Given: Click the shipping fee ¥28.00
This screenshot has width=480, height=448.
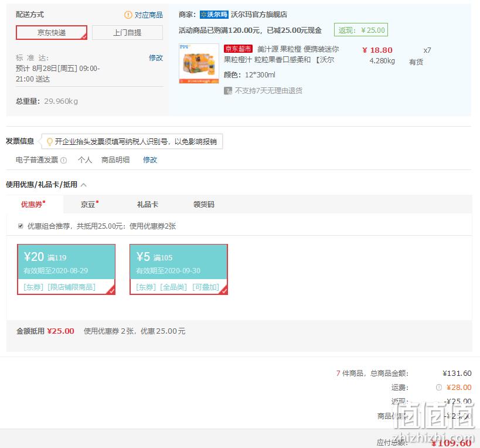Looking at the screenshot, I should tap(459, 388).
